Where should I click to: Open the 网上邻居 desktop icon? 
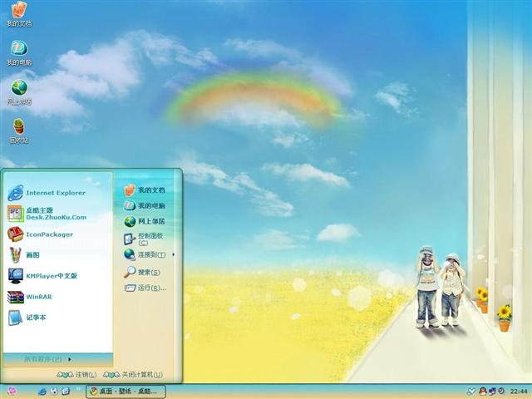tap(19, 91)
